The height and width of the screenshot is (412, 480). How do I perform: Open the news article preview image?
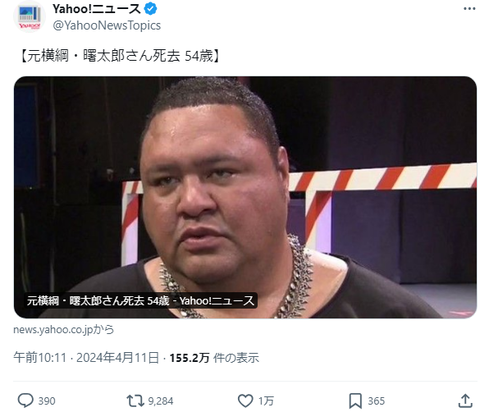245,197
